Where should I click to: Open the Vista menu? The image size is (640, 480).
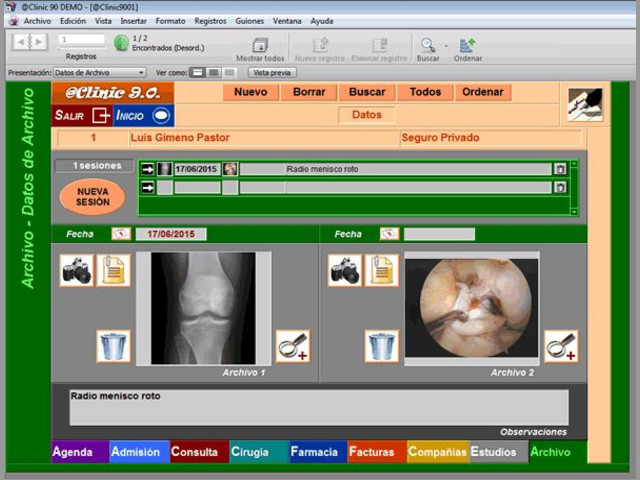click(x=103, y=21)
